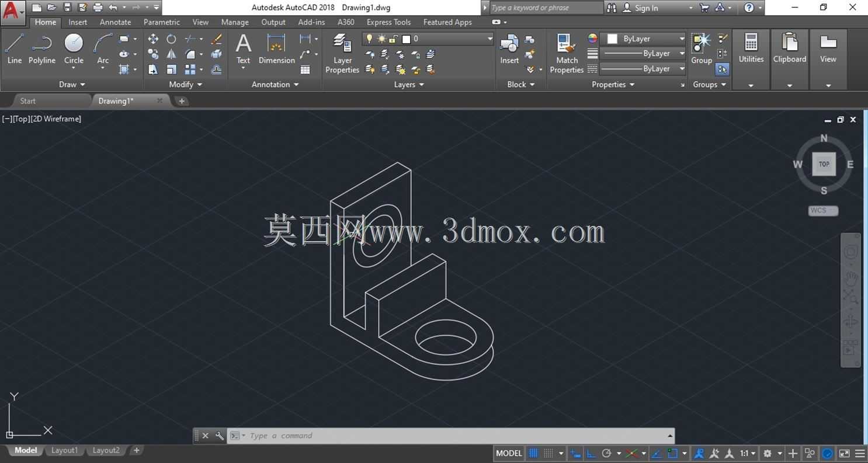Open the ByLayer linetype dropdown

643,68
